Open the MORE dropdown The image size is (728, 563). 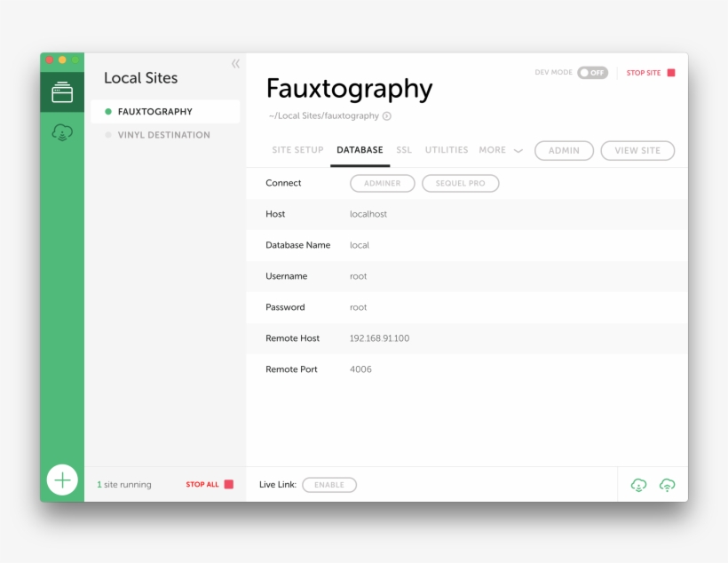click(501, 150)
